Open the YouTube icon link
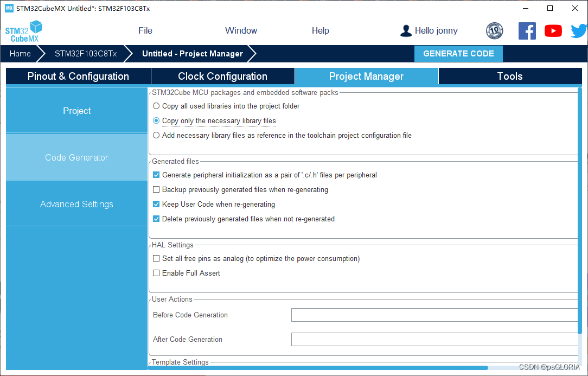 [x=553, y=31]
